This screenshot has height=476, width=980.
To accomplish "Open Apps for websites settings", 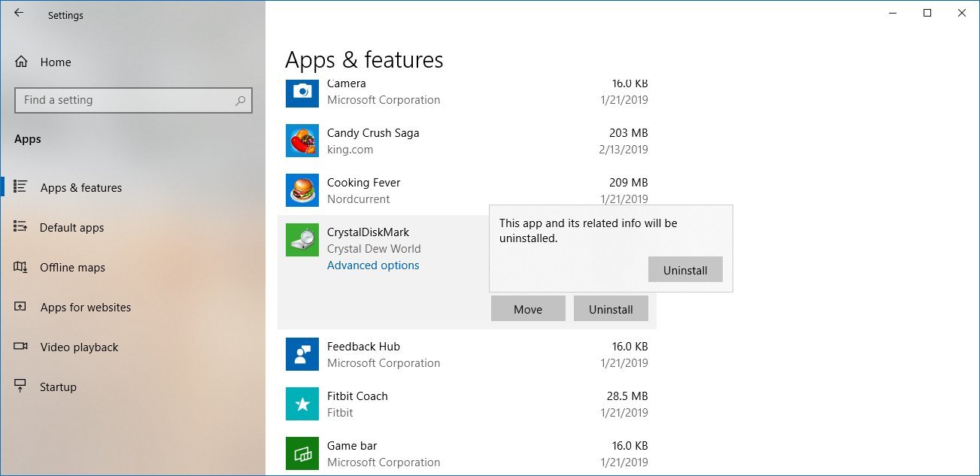I will point(85,308).
